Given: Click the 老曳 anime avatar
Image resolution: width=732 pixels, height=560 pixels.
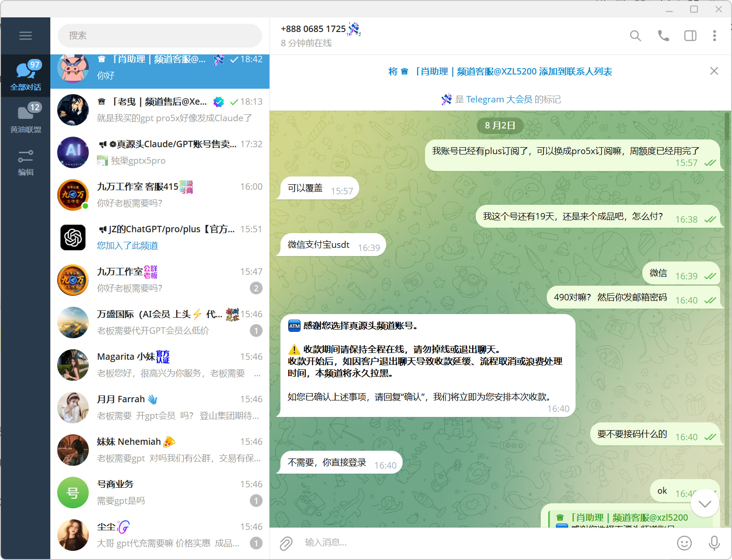Looking at the screenshot, I should [73, 110].
